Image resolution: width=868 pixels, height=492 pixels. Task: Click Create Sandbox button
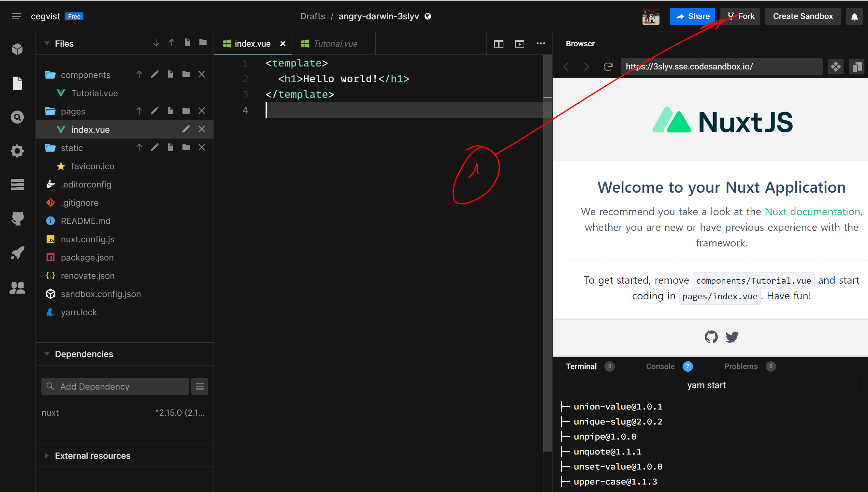[x=803, y=16]
